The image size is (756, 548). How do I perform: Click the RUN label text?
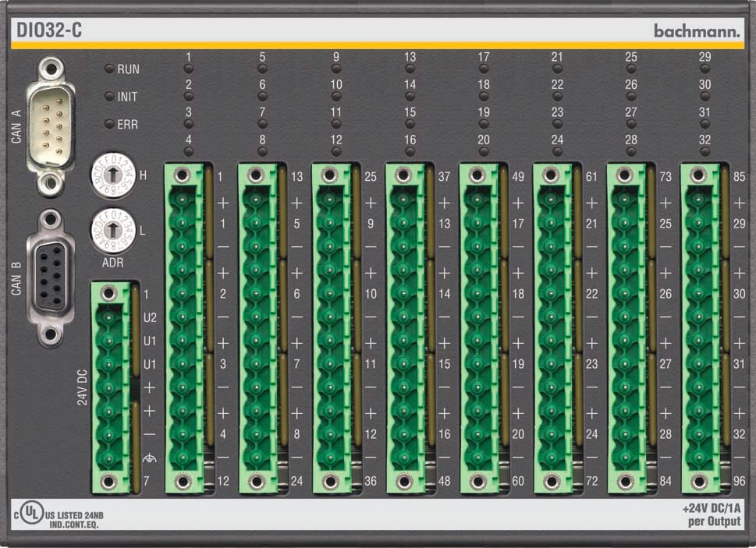128,69
